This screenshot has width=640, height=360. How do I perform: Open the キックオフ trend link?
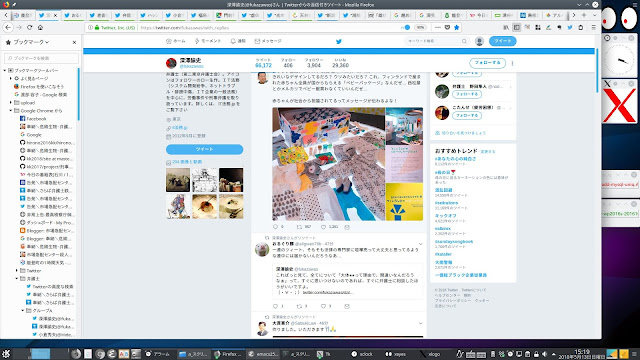pos(445,216)
